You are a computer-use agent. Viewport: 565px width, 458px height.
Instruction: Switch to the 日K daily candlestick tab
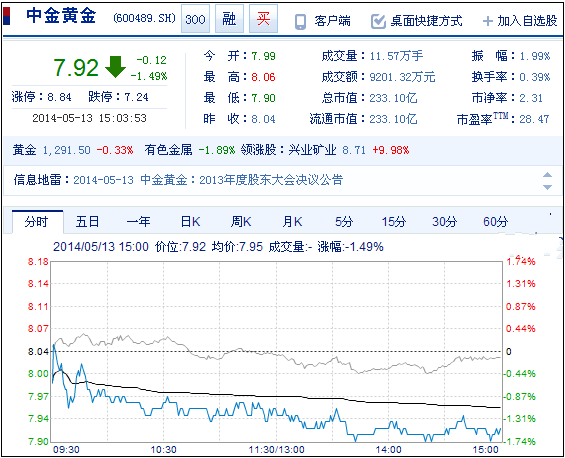click(190, 222)
